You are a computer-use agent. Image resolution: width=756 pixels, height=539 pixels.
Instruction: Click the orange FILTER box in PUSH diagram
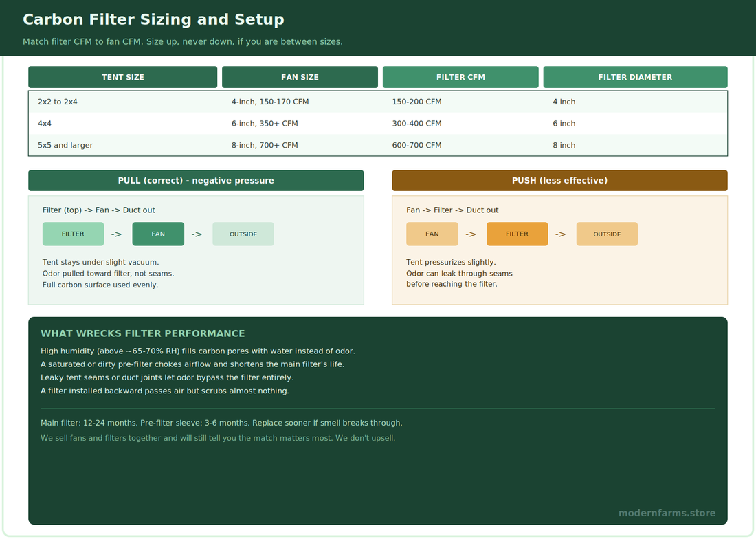coord(517,234)
